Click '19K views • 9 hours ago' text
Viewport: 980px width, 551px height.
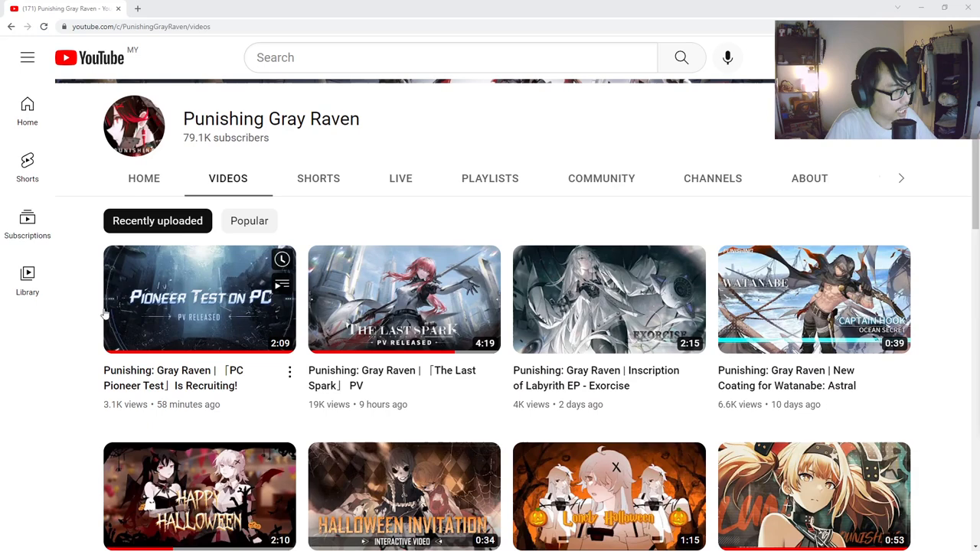[x=358, y=404]
